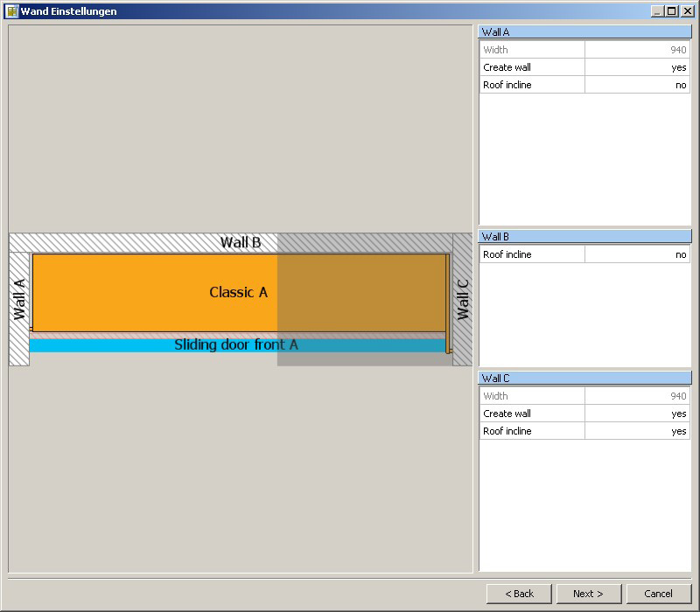
Task: Select the Wall B strip in diagram
Action: pos(240,242)
